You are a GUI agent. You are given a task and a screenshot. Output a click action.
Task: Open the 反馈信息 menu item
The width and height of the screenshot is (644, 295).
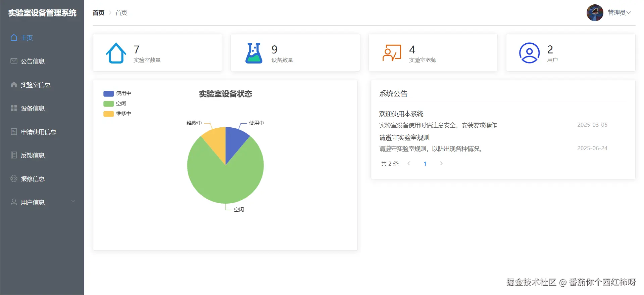(x=42, y=155)
